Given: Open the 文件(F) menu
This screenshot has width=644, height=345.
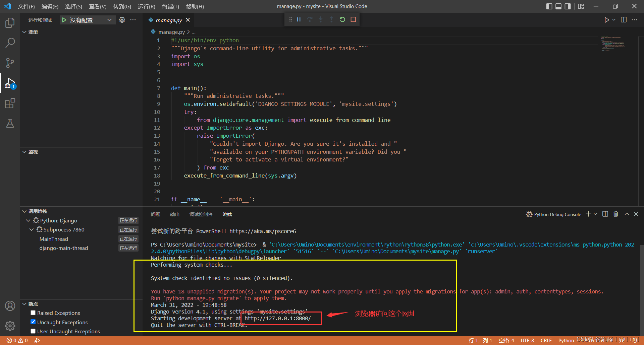Looking at the screenshot, I should (26, 6).
